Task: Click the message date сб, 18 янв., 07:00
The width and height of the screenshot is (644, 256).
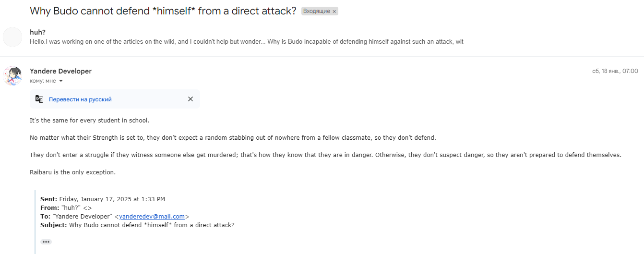Action: (x=615, y=71)
